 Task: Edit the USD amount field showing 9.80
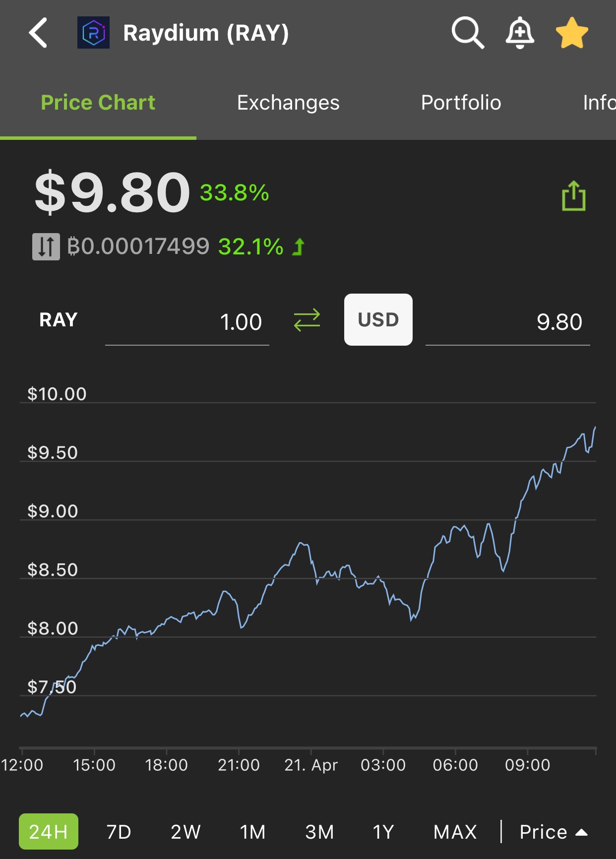[x=508, y=322]
